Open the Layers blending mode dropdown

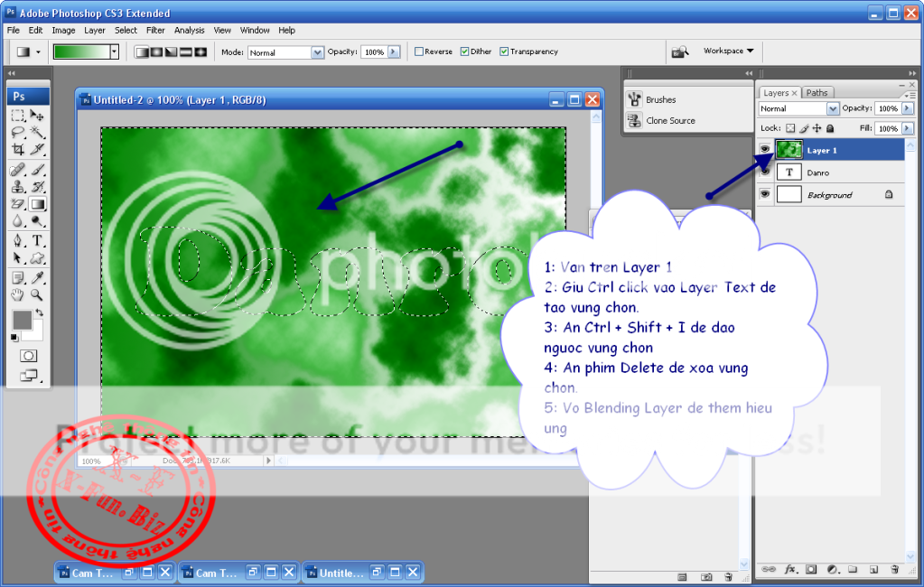tap(832, 108)
